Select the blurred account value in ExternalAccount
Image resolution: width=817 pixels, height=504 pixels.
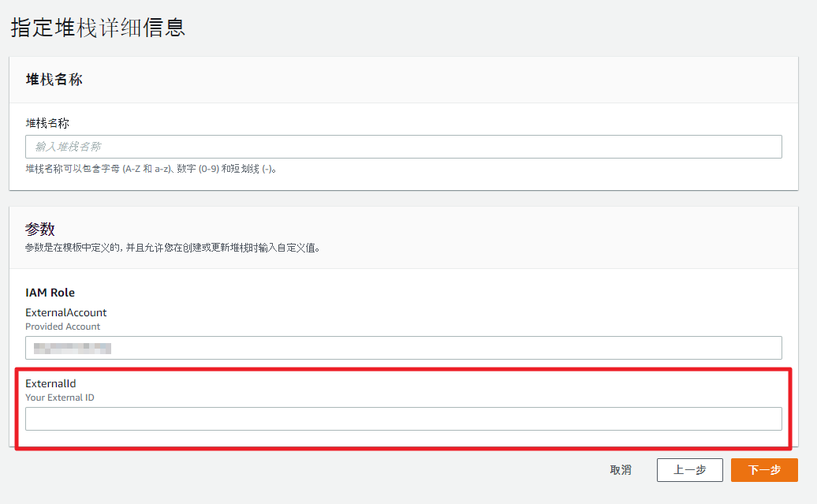point(69,348)
